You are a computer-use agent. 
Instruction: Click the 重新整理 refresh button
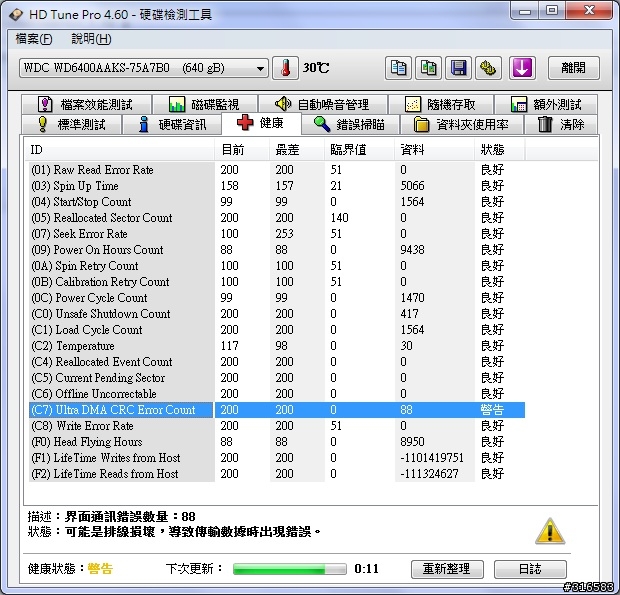coord(447,569)
